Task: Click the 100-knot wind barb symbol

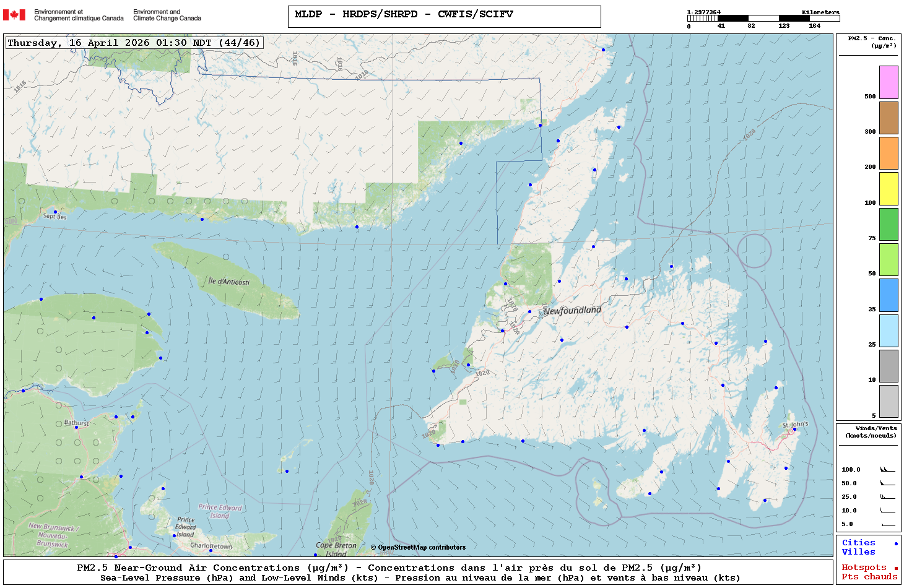Action: [887, 470]
